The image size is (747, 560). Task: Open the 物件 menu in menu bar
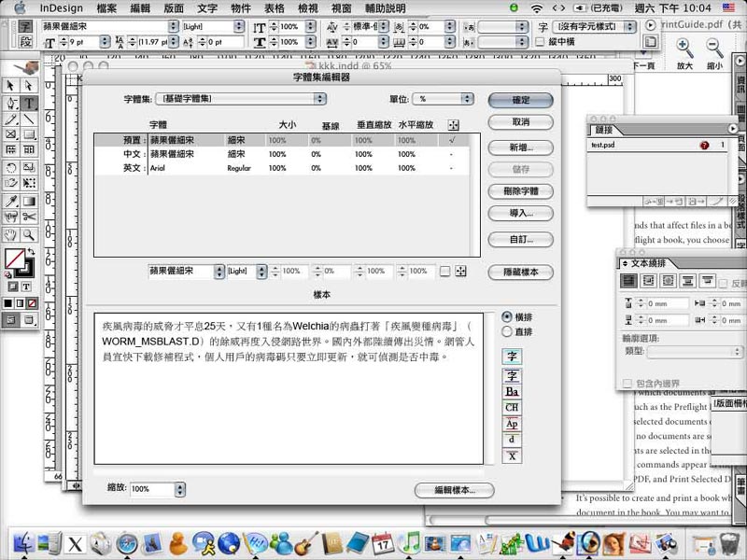pyautogui.click(x=240, y=7)
